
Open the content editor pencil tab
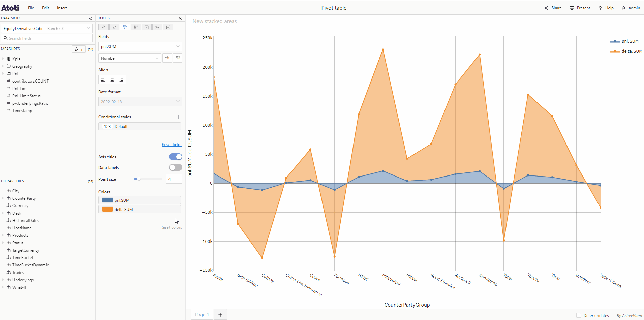[x=103, y=27]
